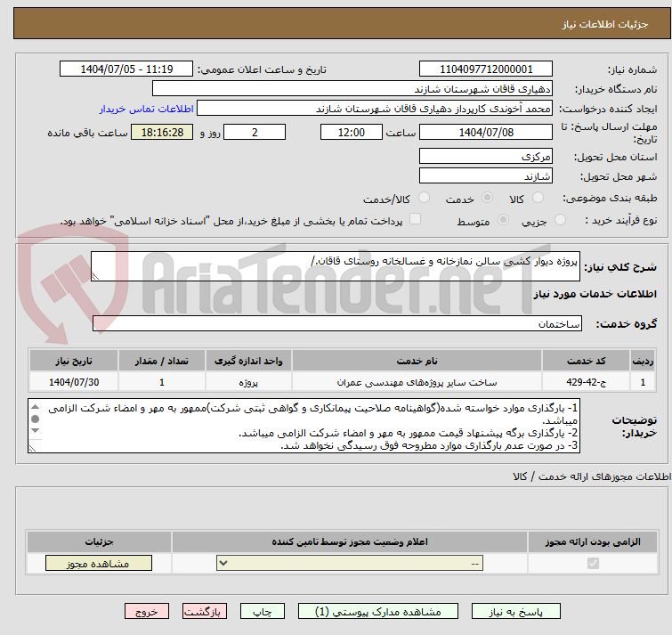The height and width of the screenshot is (635, 672).
Task: Click the delivery province field مرکزی
Action: (486, 157)
